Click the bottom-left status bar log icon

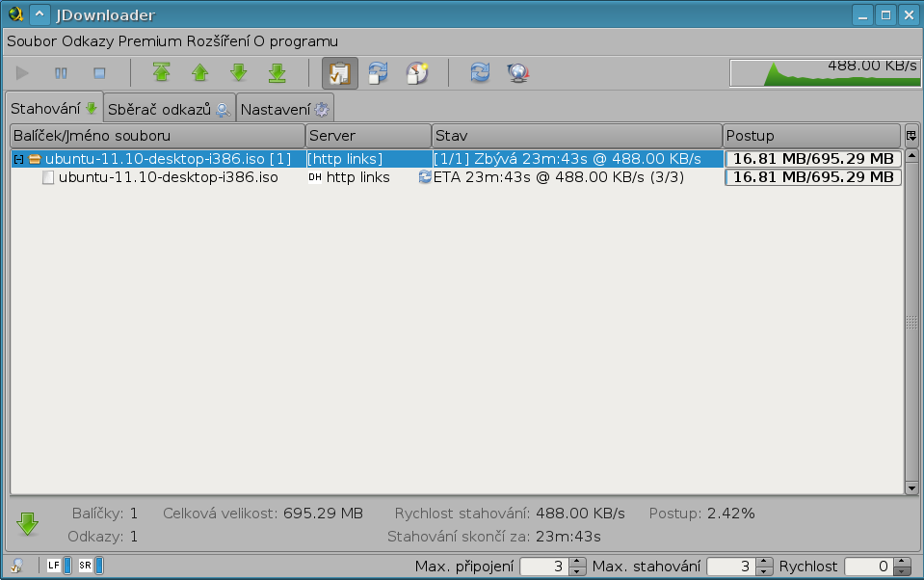click(17, 566)
